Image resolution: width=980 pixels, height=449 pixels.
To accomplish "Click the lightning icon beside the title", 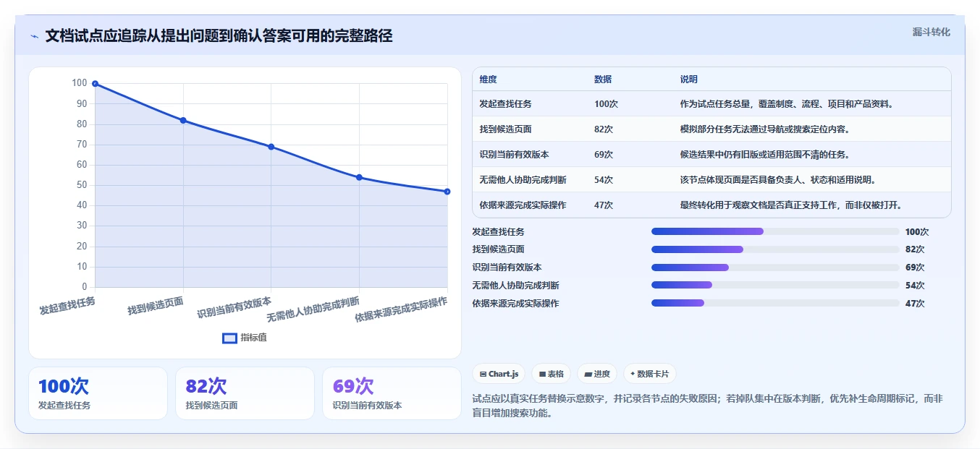I will (x=34, y=36).
